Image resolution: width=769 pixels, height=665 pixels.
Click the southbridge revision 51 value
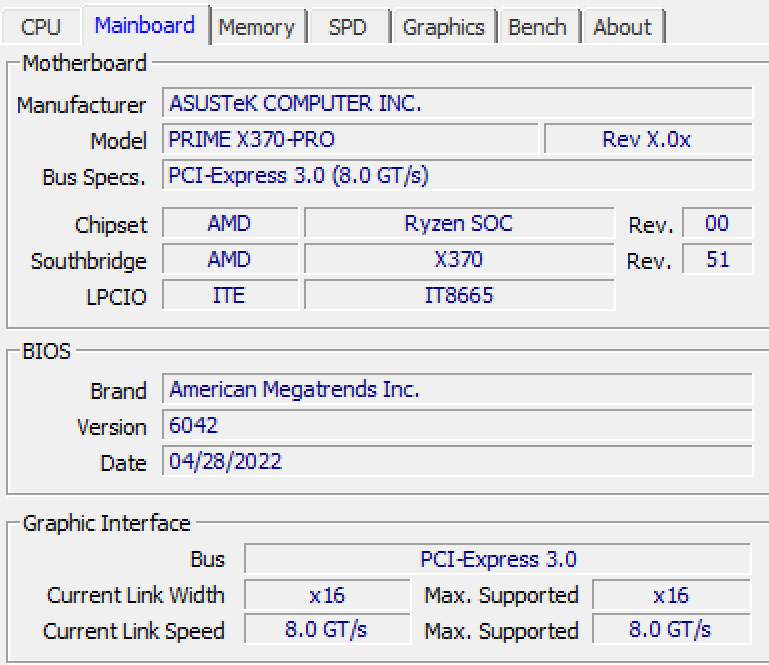click(717, 259)
